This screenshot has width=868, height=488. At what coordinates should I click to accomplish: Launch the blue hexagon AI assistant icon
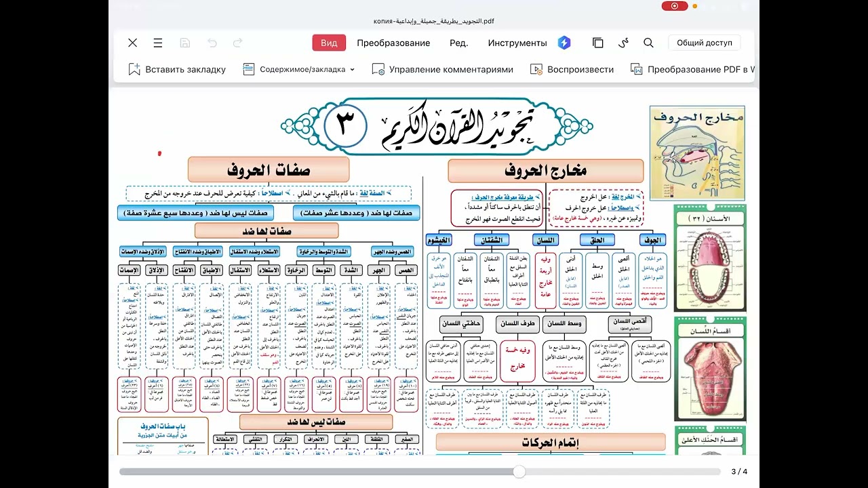click(564, 43)
